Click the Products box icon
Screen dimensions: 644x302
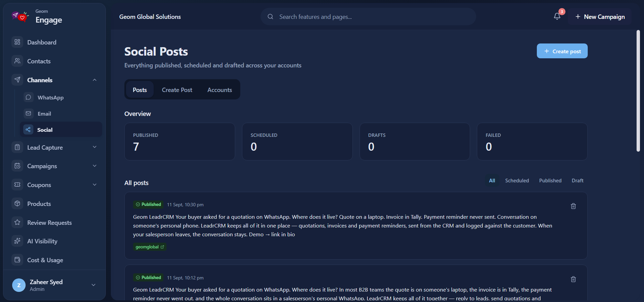point(17,204)
